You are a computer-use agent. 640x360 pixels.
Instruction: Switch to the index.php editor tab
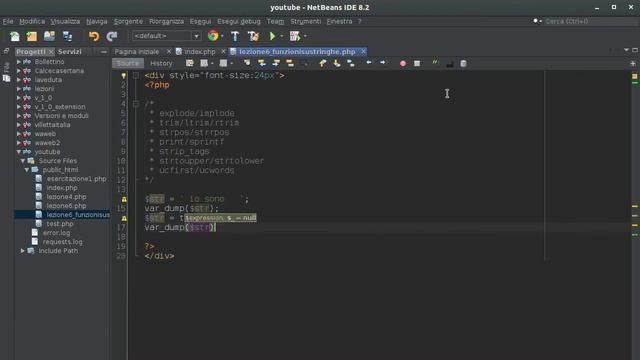(x=200, y=52)
